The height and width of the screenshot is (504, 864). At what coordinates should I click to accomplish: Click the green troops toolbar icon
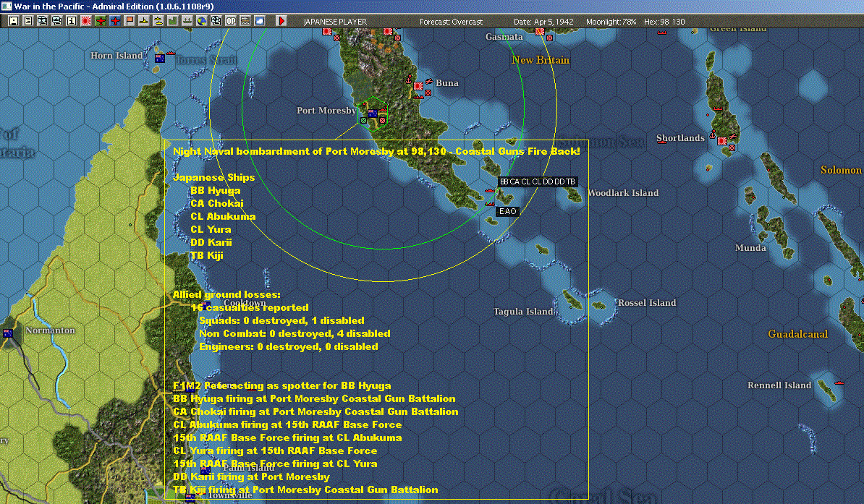(187, 21)
